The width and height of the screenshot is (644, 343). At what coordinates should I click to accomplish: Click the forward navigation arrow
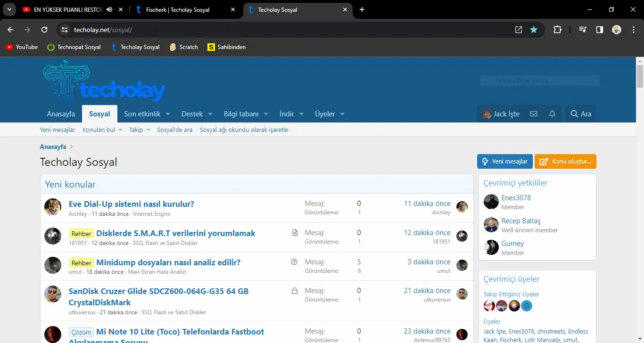pyautogui.click(x=27, y=30)
